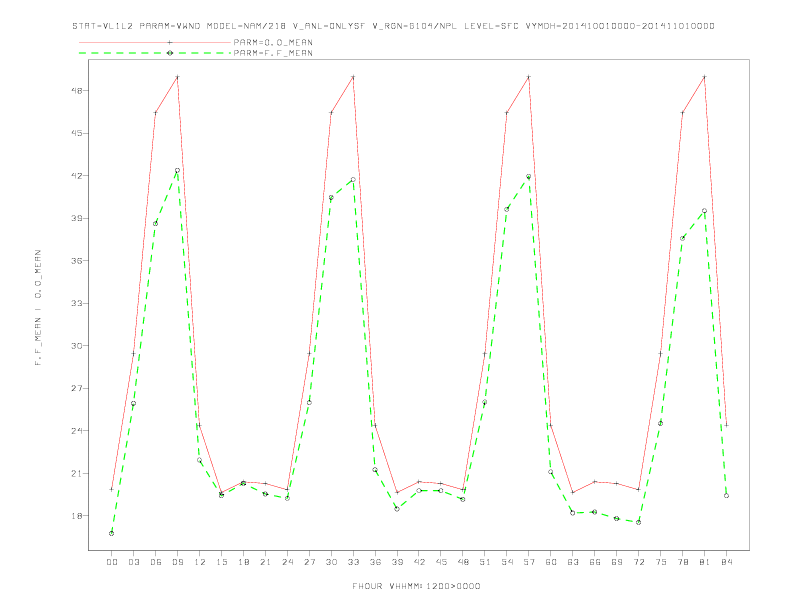This screenshot has height=612, width=792.
Task: Click y-axis tick label 27
Action: 79,388
